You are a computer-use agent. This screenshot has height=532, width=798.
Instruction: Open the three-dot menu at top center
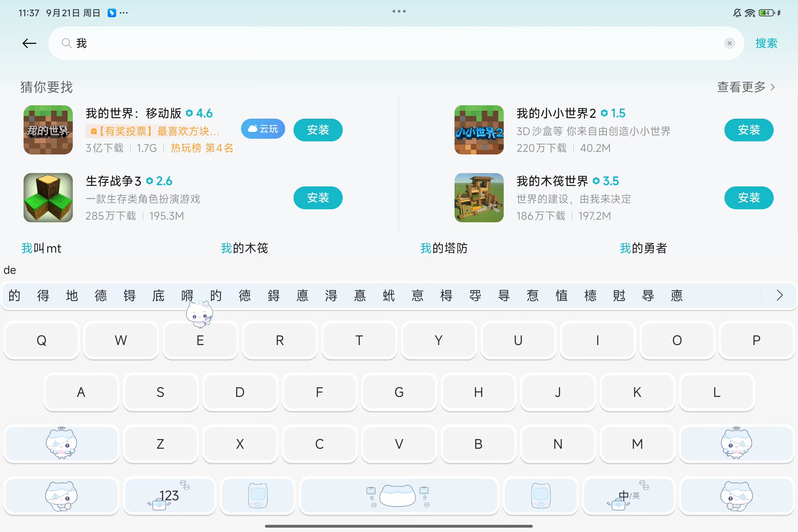pyautogui.click(x=399, y=11)
